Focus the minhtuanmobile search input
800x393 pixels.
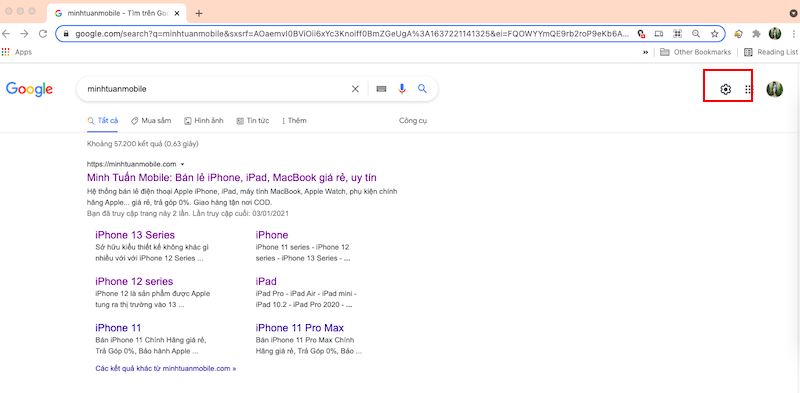click(x=217, y=89)
